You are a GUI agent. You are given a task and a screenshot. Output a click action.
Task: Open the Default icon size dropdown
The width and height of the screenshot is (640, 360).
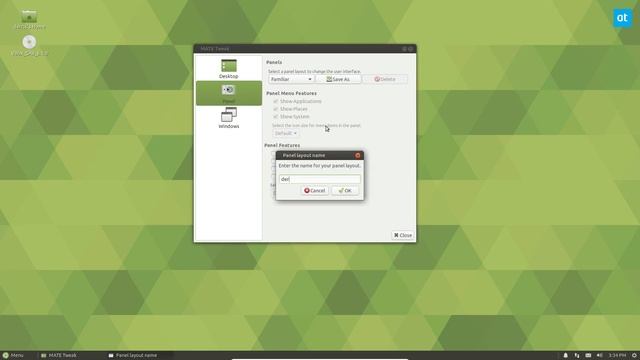click(285, 133)
